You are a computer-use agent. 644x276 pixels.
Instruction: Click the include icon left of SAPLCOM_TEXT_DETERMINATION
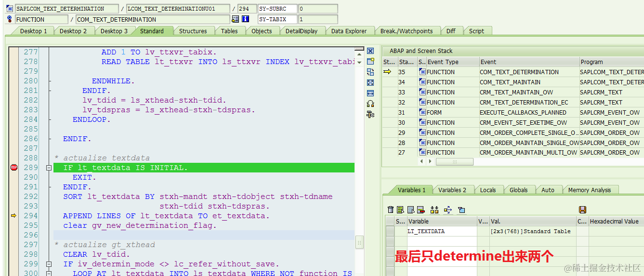[x=10, y=9]
